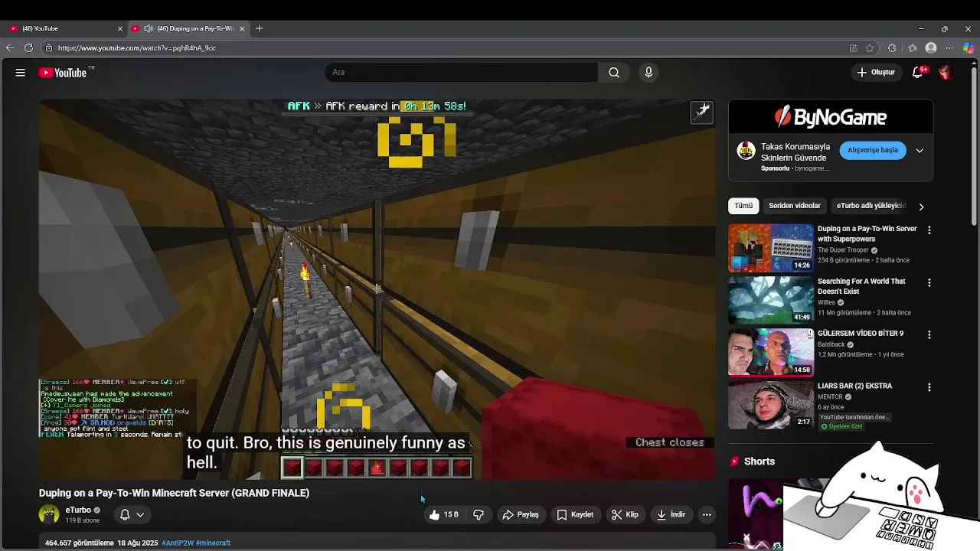The width and height of the screenshot is (980, 551).
Task: Open the favorites list icon
Action: click(x=912, y=47)
